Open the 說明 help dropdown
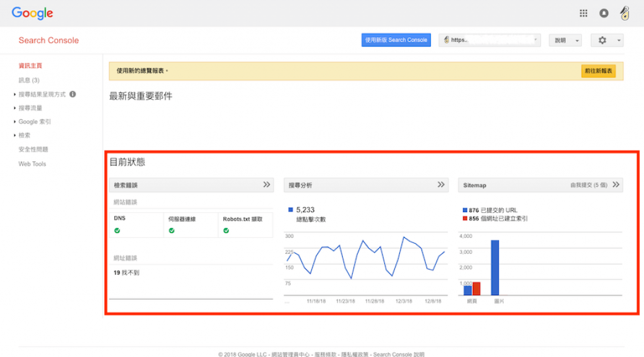This screenshot has width=644, height=357. pyautogui.click(x=565, y=40)
